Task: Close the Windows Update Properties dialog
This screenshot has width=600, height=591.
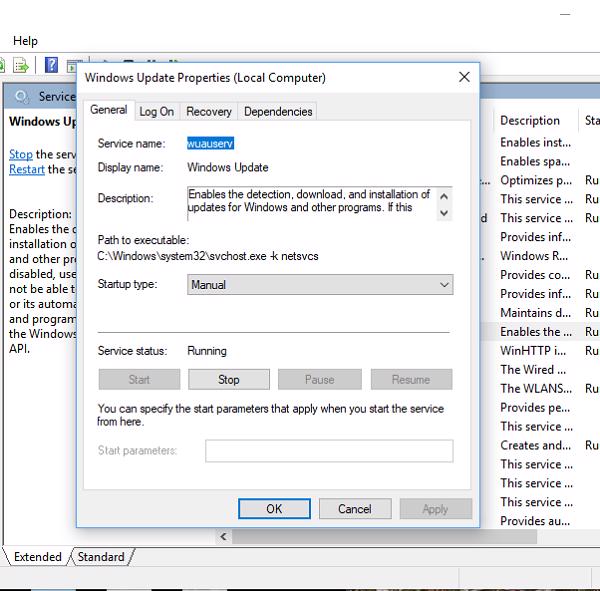Action: pos(464,77)
